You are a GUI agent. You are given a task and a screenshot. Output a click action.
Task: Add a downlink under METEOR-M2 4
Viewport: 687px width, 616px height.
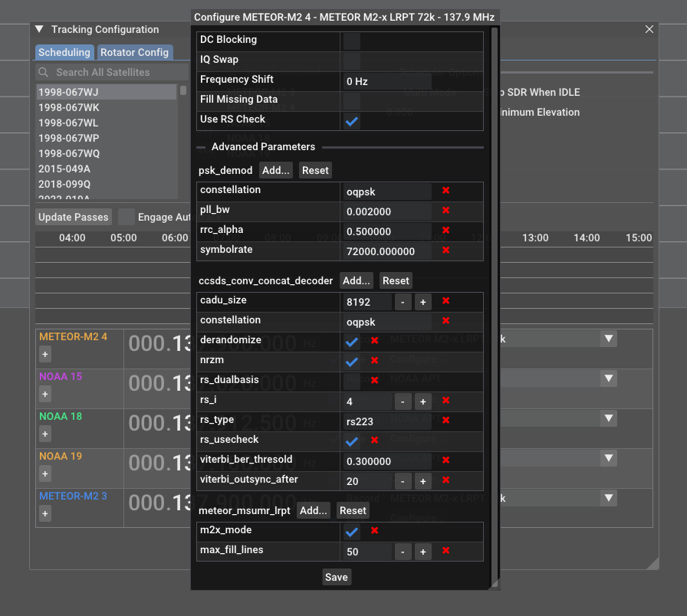[45, 354]
